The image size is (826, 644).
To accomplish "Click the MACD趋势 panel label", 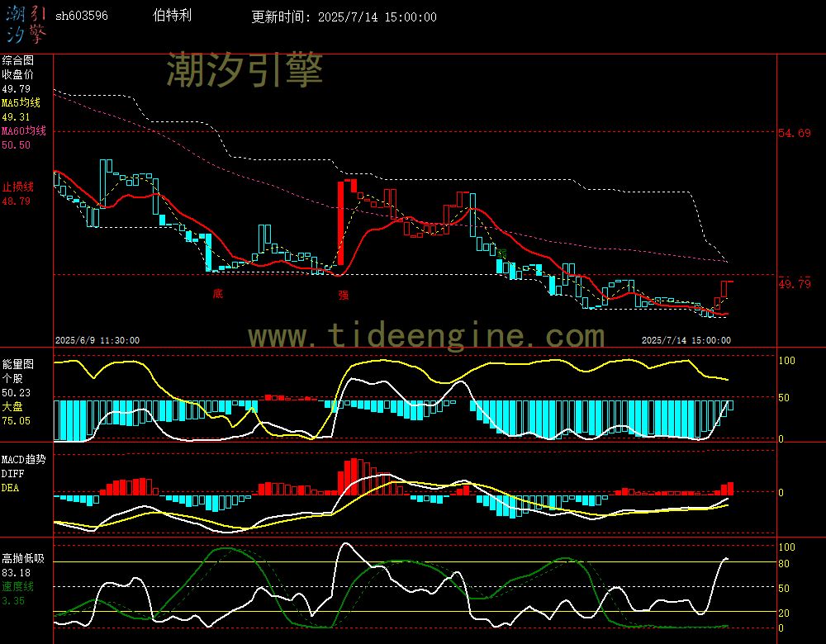I will (x=24, y=459).
